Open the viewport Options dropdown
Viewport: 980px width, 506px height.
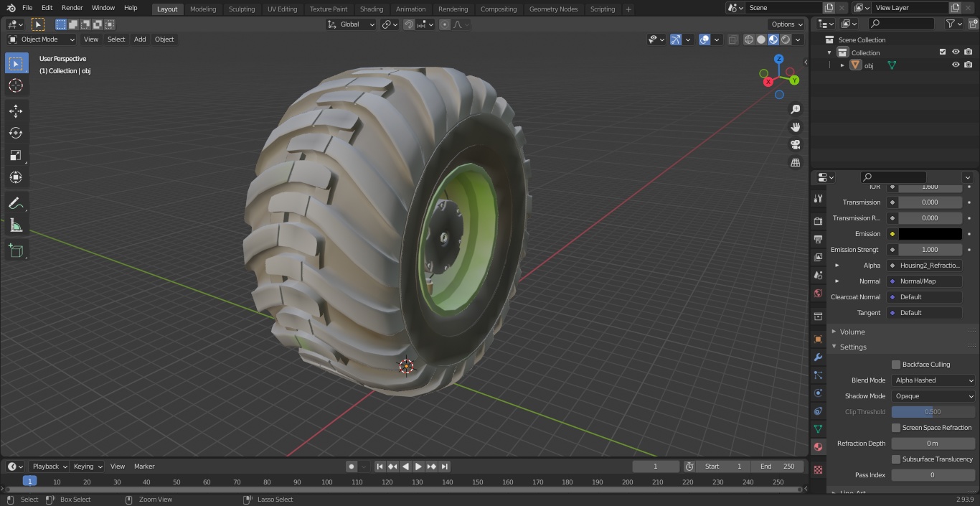787,24
